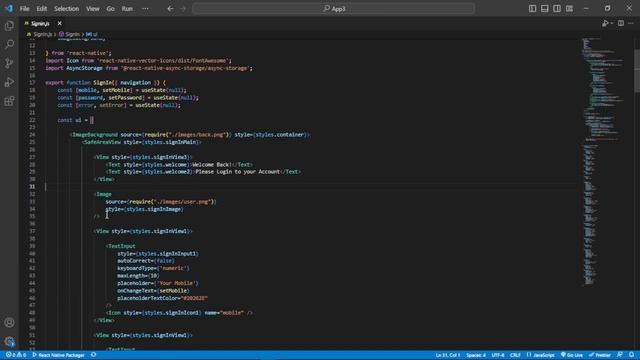Expand the overflow menu ellipsis in menu bar
This screenshot has width=640, height=360.
(x=145, y=9)
